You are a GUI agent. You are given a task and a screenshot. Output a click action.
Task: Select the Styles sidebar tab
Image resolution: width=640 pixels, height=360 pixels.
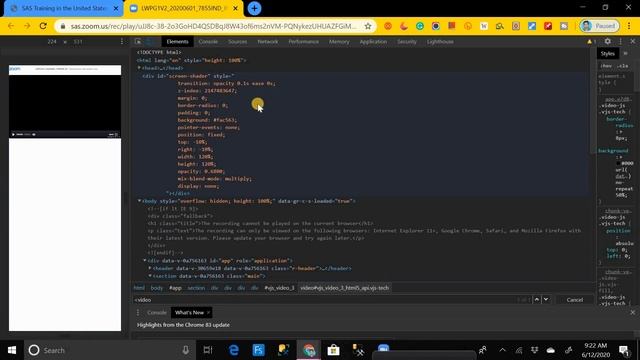coord(607,53)
